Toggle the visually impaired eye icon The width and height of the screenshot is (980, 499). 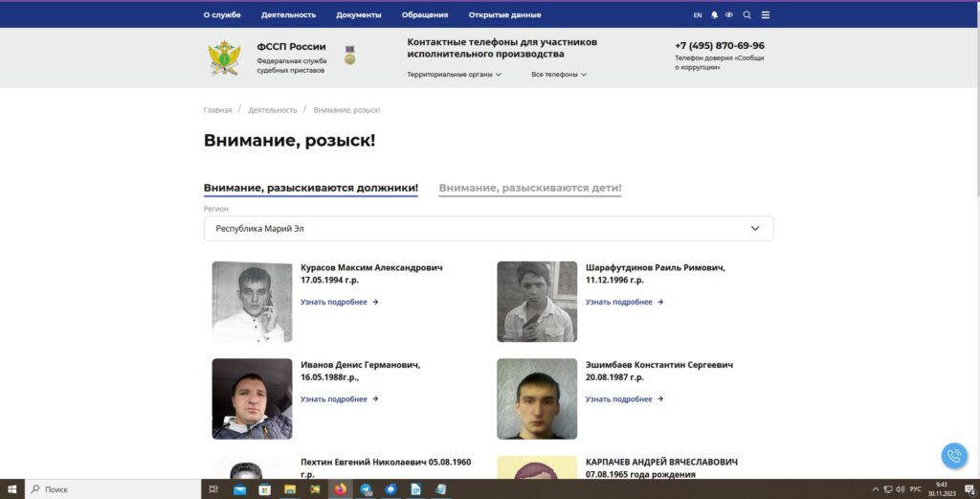click(x=728, y=15)
